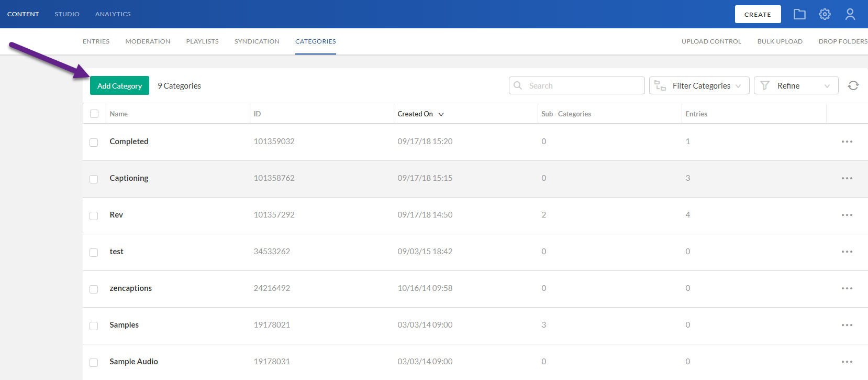Check the Sample Audio category checkbox
The height and width of the screenshot is (380, 868).
click(x=94, y=363)
